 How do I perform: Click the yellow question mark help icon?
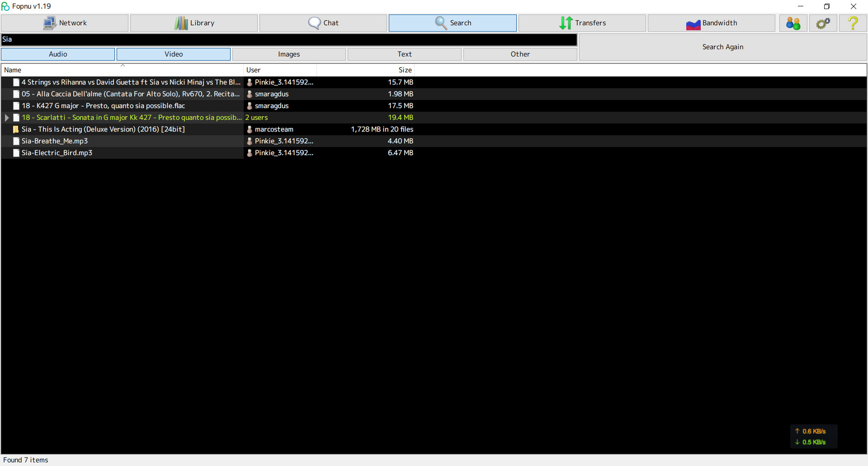coord(853,23)
